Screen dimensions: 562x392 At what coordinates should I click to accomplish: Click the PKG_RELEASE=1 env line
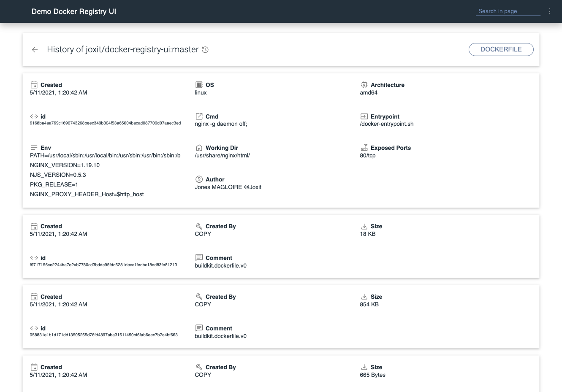54,184
